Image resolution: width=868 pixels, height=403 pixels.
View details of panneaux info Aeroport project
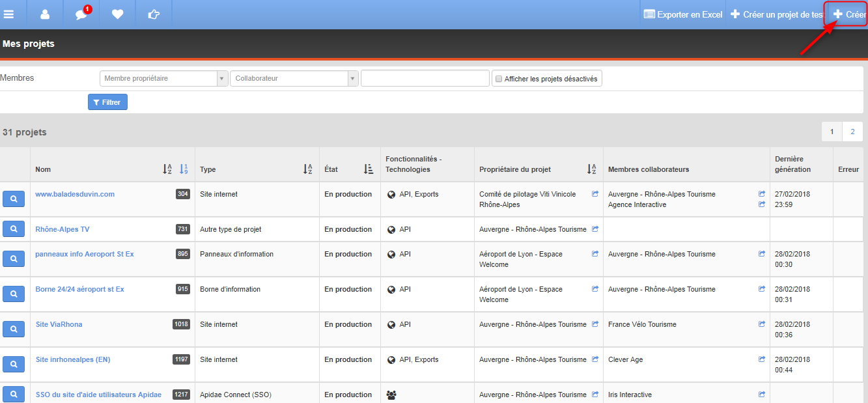click(x=14, y=258)
